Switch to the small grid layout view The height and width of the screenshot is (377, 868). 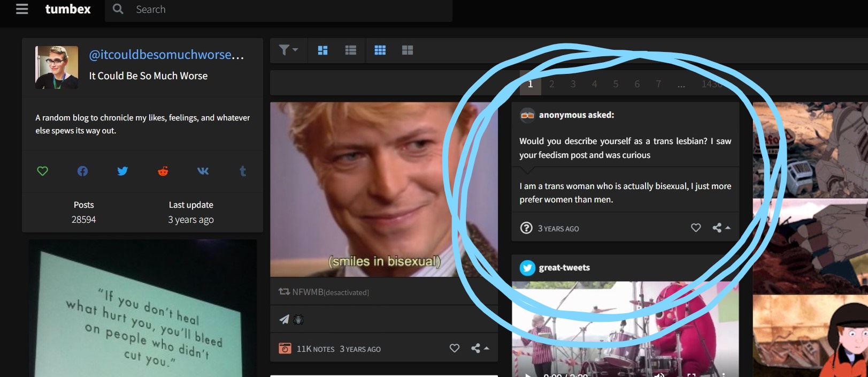(380, 50)
